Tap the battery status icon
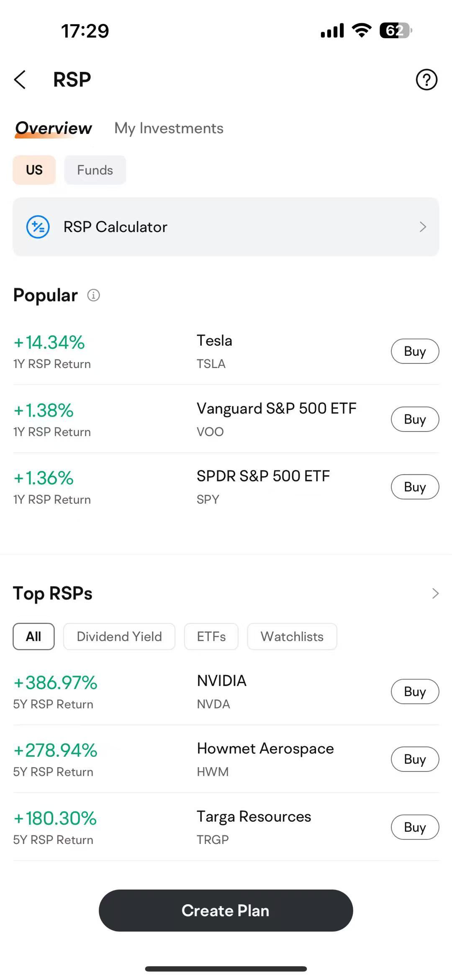452x980 pixels. coord(396,31)
